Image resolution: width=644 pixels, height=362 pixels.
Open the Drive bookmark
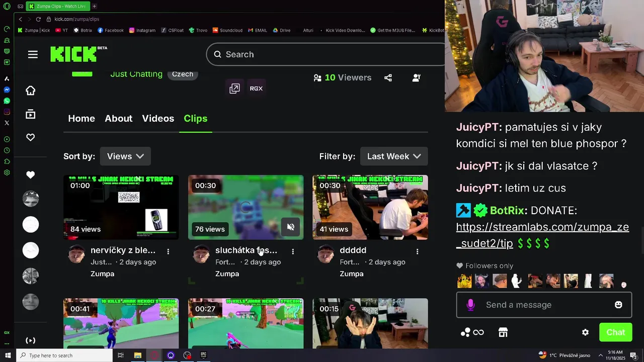click(x=282, y=30)
